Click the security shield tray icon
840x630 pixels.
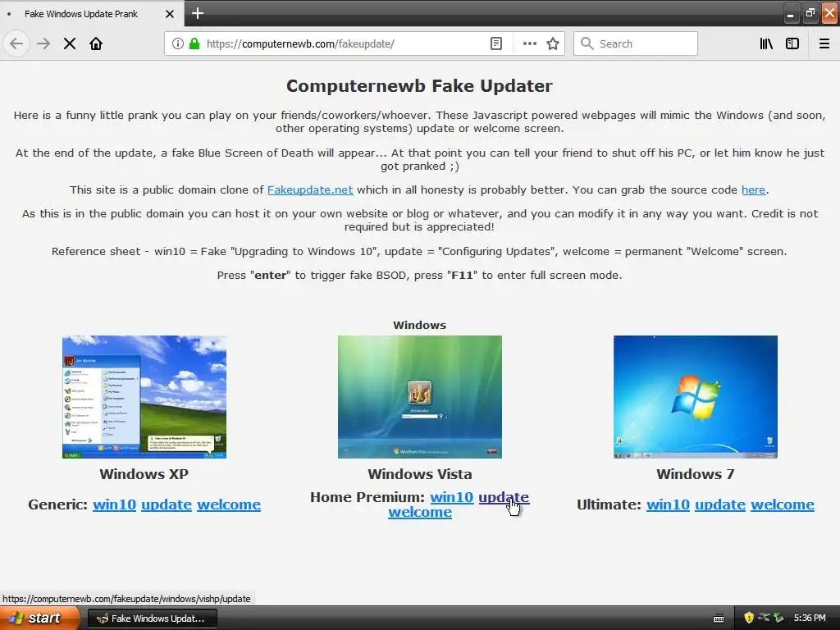[749, 618]
